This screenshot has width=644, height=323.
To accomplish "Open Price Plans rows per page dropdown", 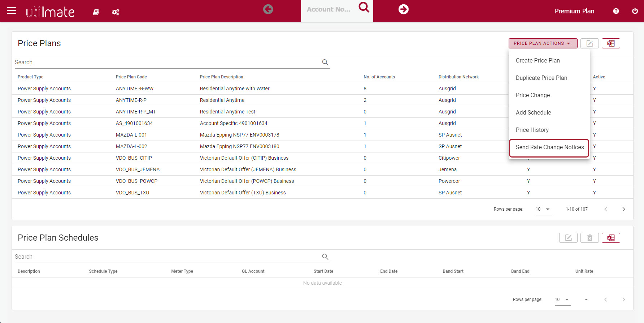I will coord(544,209).
